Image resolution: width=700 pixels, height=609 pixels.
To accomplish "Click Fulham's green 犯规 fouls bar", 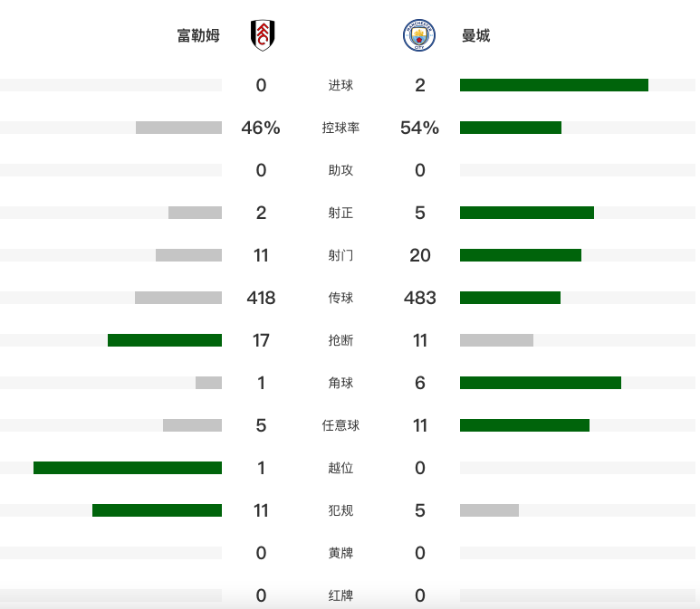I will coord(158,510).
